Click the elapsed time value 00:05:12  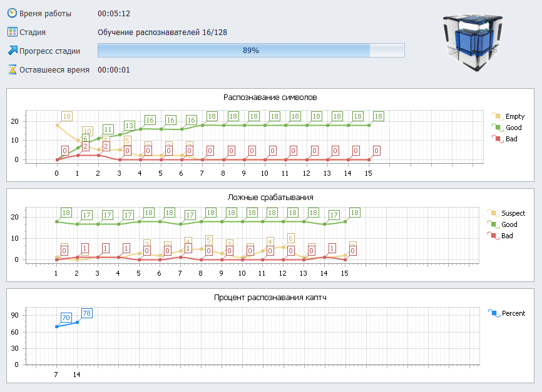click(114, 13)
